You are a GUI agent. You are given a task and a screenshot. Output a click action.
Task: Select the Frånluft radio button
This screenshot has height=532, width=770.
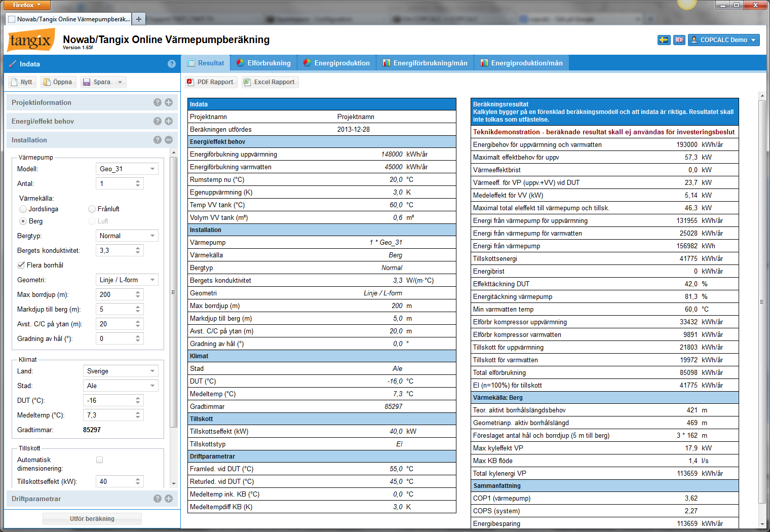click(x=92, y=209)
